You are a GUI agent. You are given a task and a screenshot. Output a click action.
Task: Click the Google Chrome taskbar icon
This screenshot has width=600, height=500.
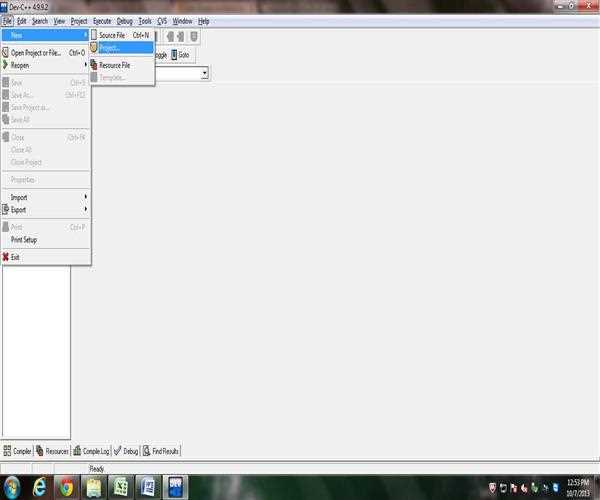coord(66,487)
